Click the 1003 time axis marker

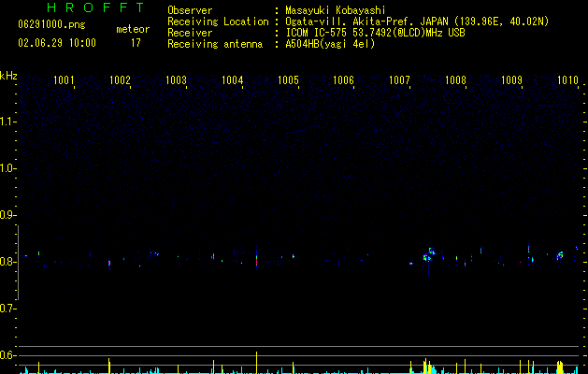(176, 80)
